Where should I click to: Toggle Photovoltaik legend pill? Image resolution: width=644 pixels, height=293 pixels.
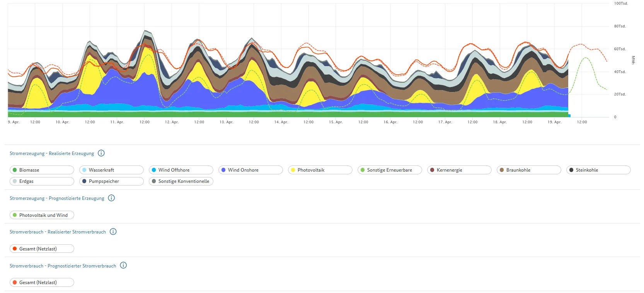[x=320, y=170]
